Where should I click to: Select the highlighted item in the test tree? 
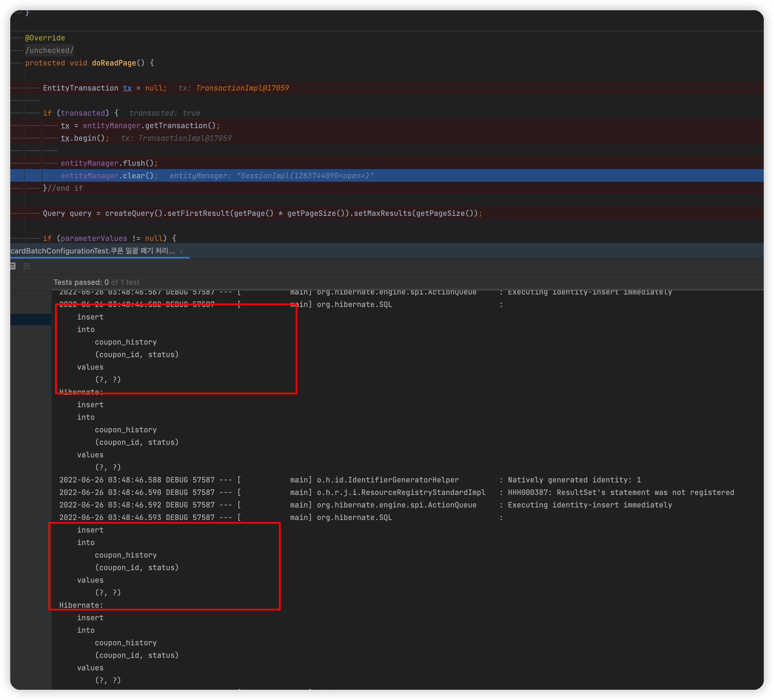pos(31,320)
